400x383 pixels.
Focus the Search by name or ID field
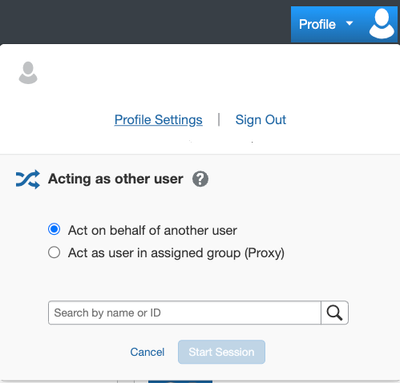pos(184,313)
